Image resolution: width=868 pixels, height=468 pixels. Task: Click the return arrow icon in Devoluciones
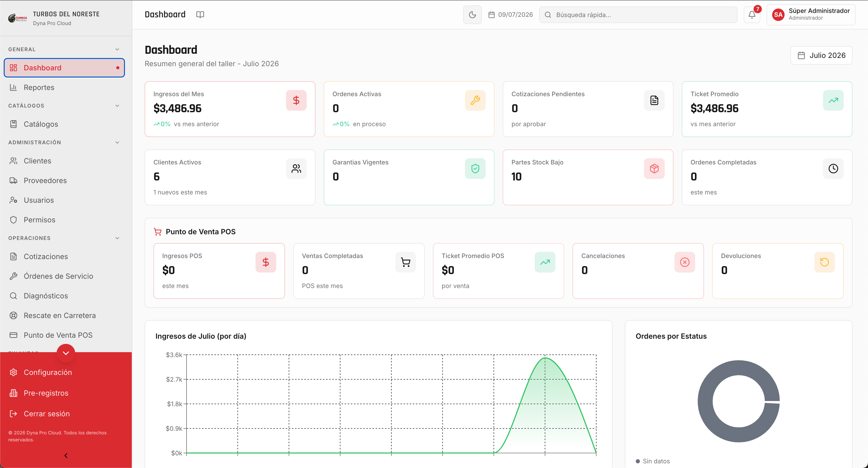pos(825,262)
